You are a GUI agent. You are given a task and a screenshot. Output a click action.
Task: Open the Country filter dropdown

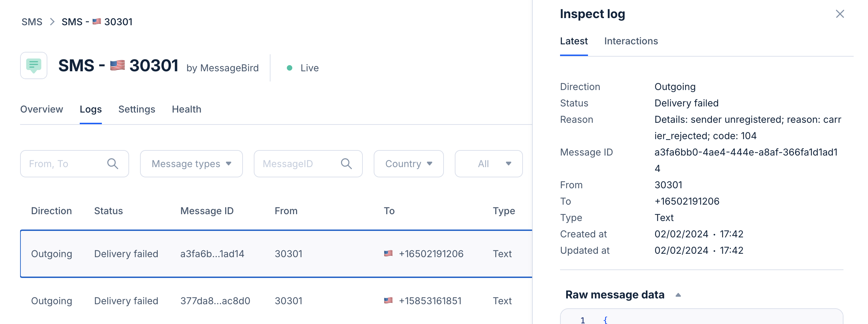[x=408, y=164]
